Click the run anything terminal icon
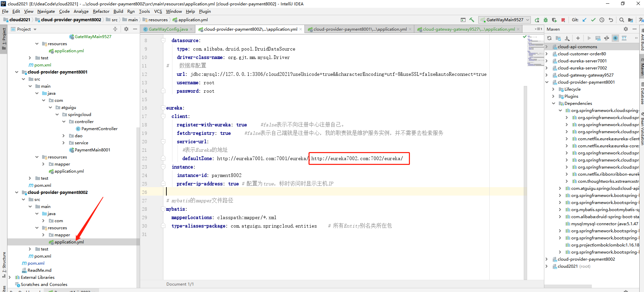This screenshot has width=644, height=292. click(463, 20)
